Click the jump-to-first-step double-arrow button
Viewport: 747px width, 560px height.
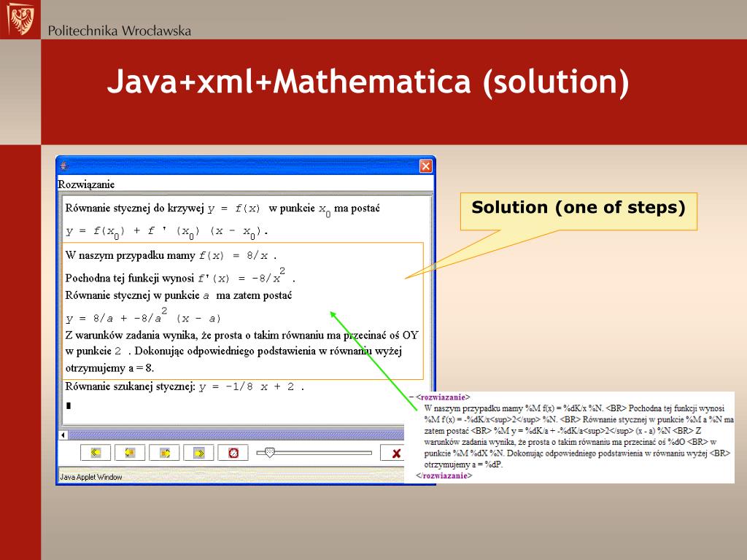point(96,453)
